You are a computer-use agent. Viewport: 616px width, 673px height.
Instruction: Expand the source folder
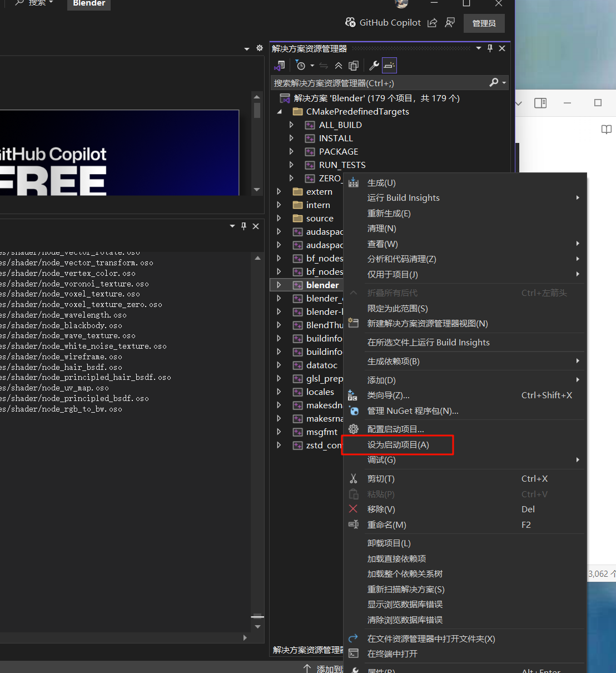[x=279, y=219]
